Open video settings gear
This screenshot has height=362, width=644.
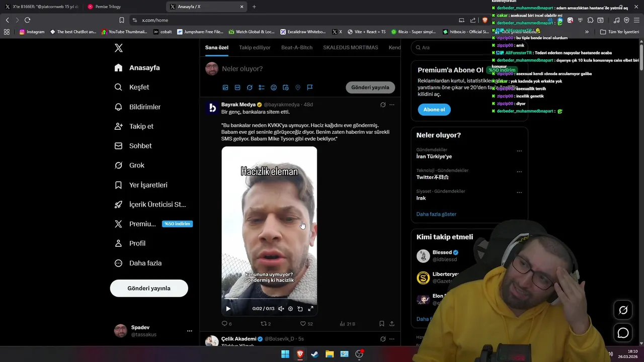click(290, 309)
